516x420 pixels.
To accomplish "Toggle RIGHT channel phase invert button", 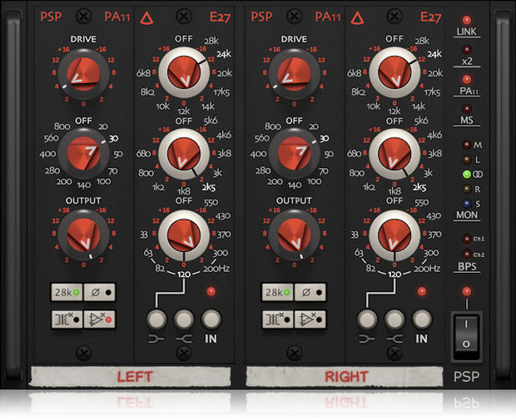I will (310, 292).
